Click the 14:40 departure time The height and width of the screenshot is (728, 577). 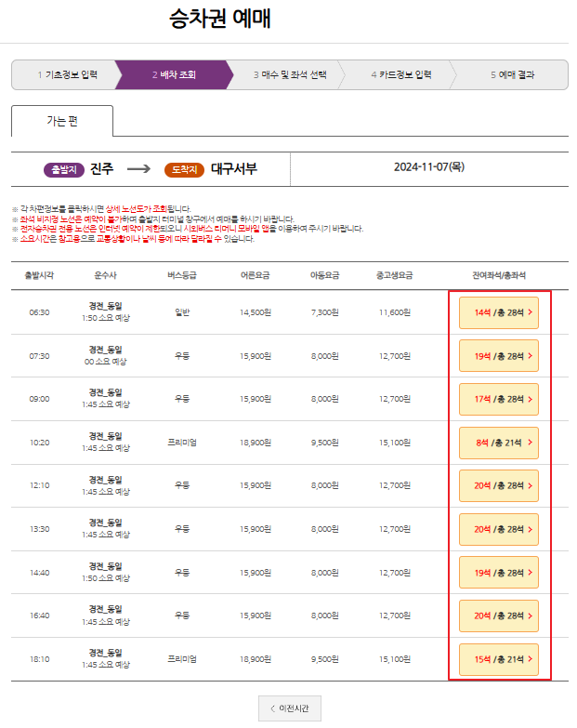(x=39, y=573)
